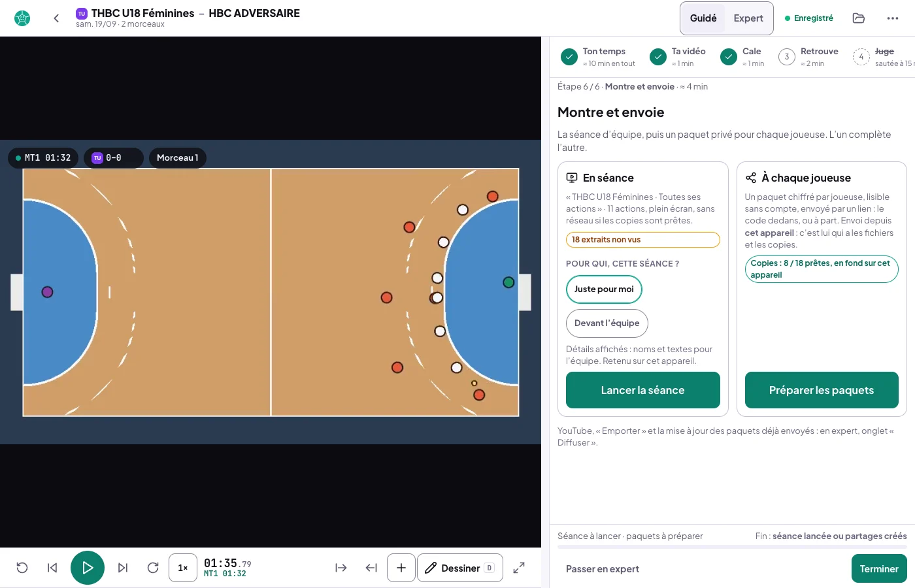This screenshot has height=588, width=915.
Task: Click the back arrow next to match title
Action: (x=56, y=18)
